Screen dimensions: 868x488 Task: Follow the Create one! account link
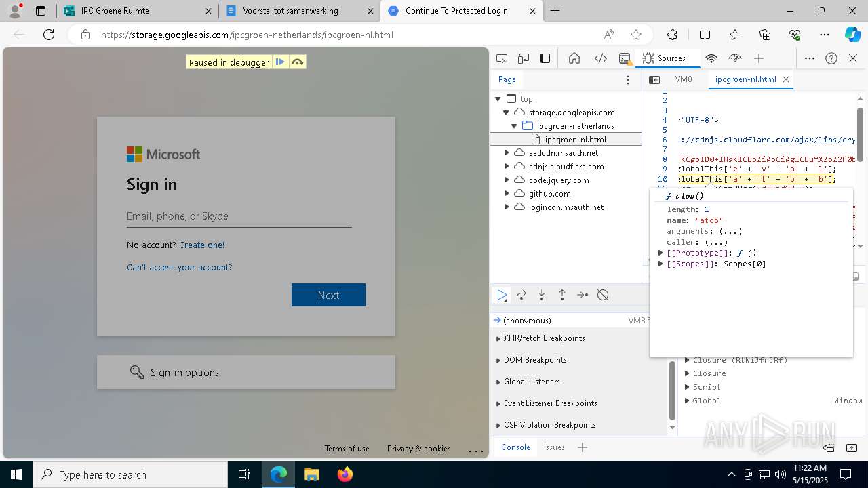click(201, 245)
